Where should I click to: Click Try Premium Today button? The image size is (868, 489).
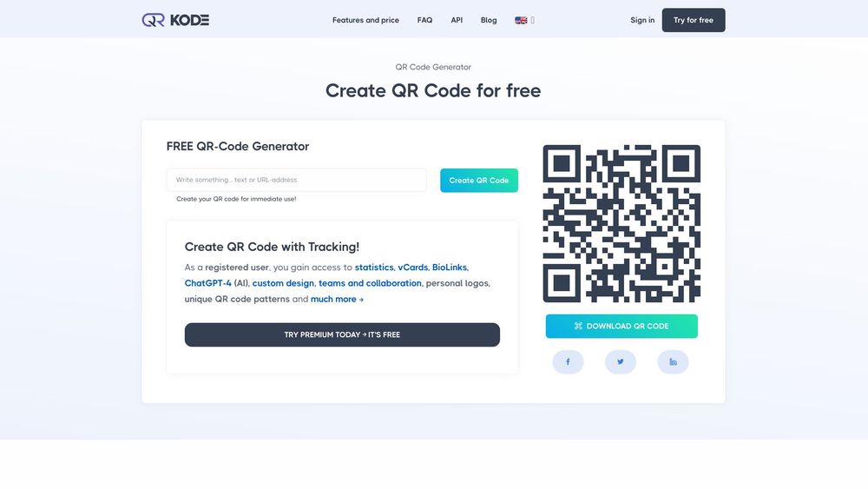point(342,335)
